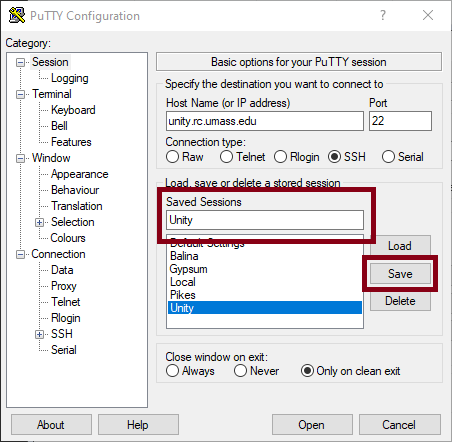Select the Pikes saved session
The image size is (452, 442).
pyautogui.click(x=265, y=295)
